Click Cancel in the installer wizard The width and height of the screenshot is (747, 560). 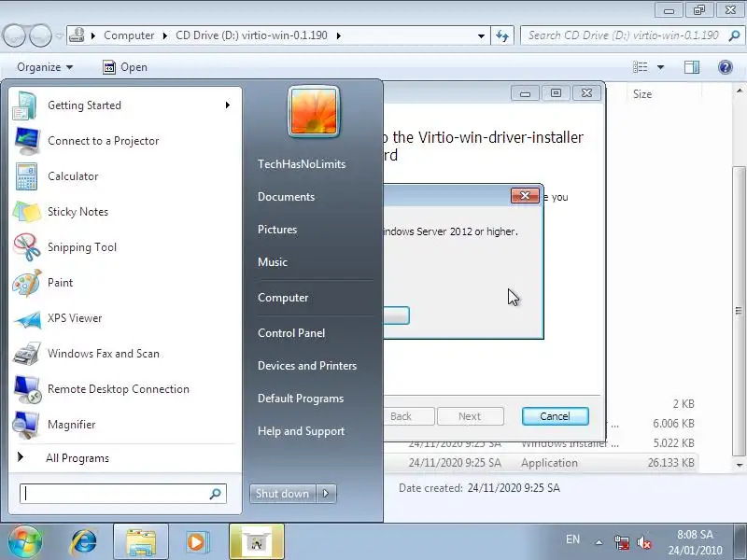555,416
